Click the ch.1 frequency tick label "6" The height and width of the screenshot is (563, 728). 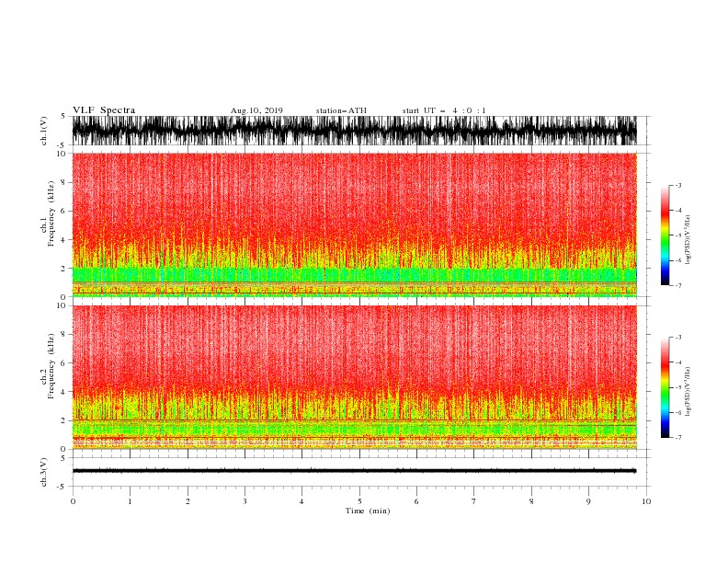(x=63, y=211)
